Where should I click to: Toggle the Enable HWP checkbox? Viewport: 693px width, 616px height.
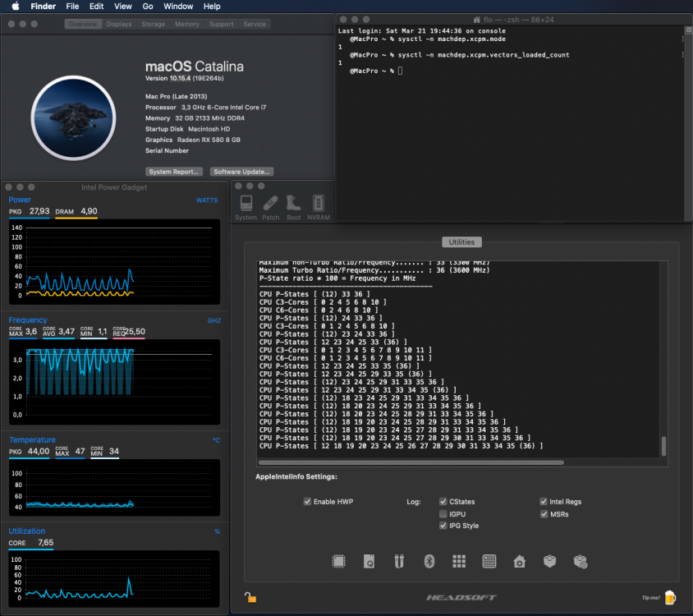click(307, 502)
